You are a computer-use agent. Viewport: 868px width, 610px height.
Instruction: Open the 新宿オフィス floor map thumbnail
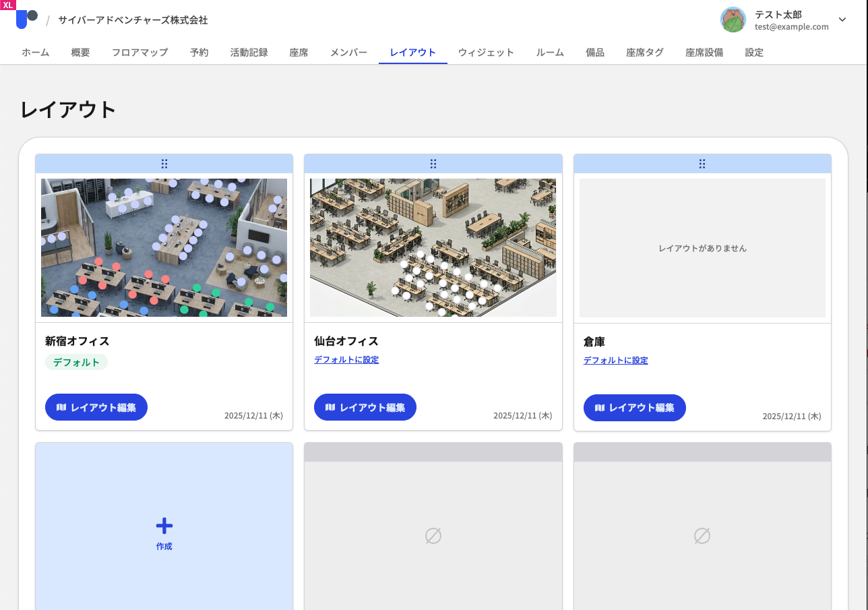pos(164,247)
